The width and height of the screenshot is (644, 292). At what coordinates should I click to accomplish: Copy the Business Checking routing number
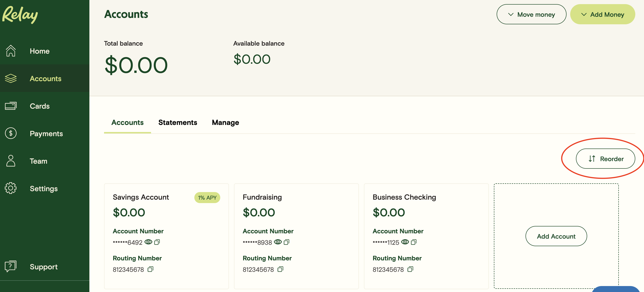click(410, 269)
